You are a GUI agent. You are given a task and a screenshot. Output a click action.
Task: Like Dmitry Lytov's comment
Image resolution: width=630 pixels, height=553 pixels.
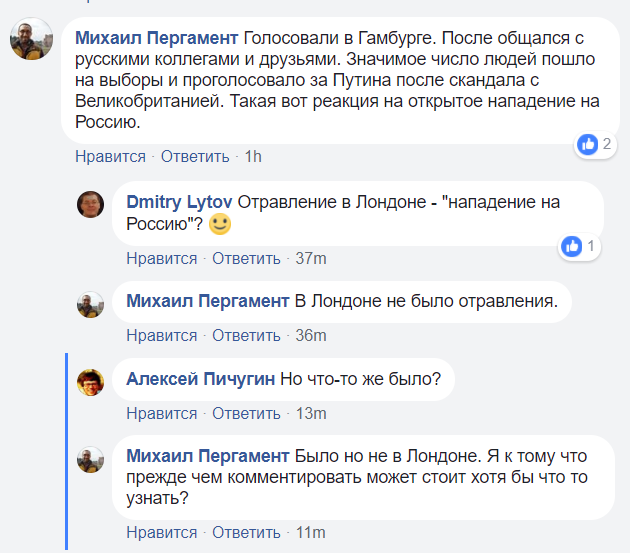click(161, 259)
